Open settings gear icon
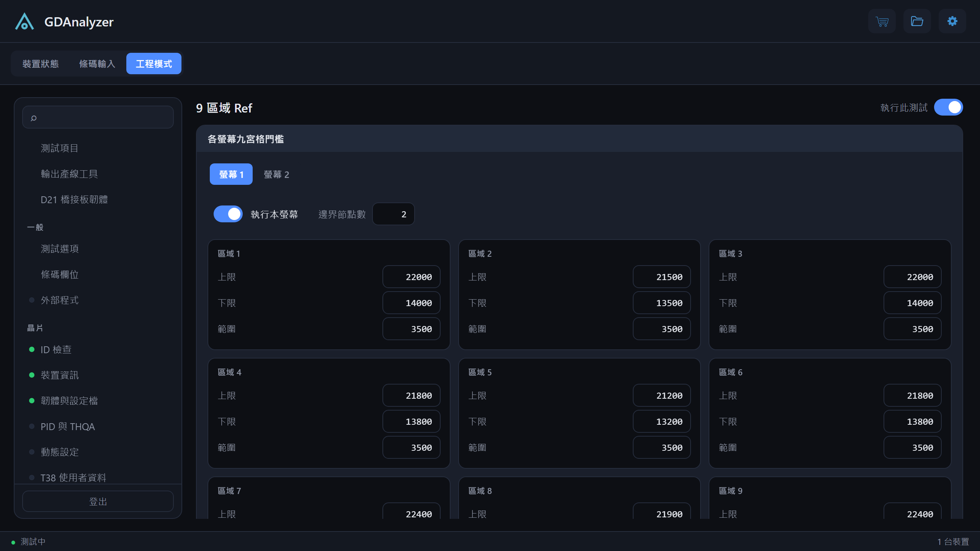The width and height of the screenshot is (980, 551). (x=952, y=21)
